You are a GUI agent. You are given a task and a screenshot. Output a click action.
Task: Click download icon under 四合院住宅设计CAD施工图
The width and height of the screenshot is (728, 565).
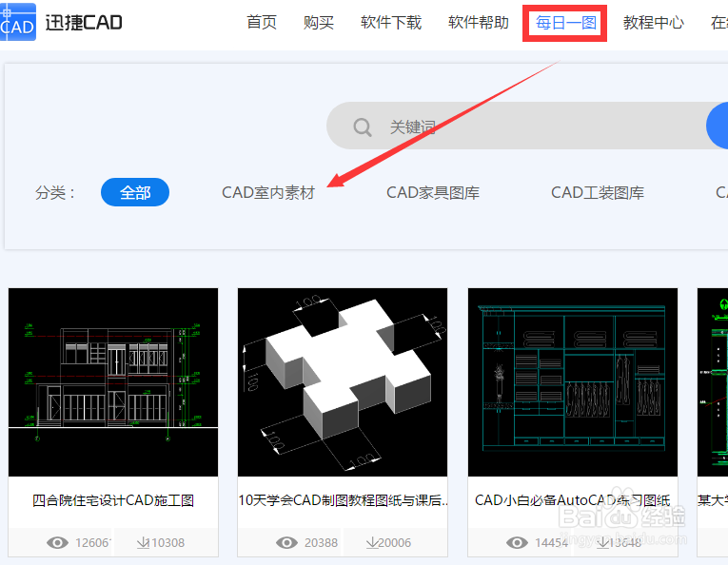[x=143, y=542]
